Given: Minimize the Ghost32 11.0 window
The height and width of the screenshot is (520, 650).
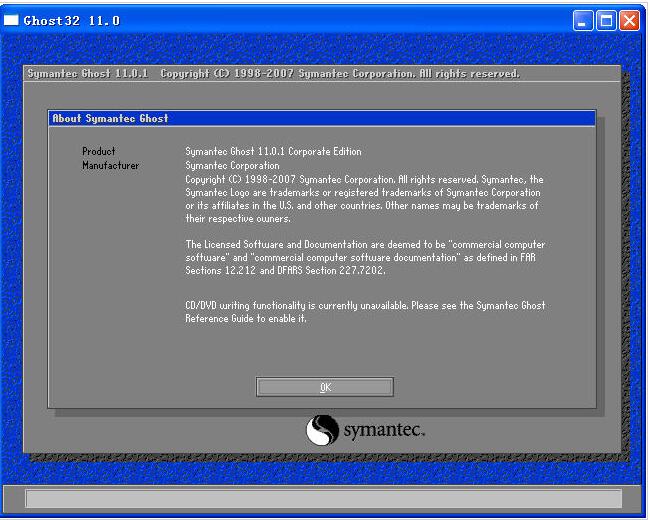Looking at the screenshot, I should [x=582, y=20].
